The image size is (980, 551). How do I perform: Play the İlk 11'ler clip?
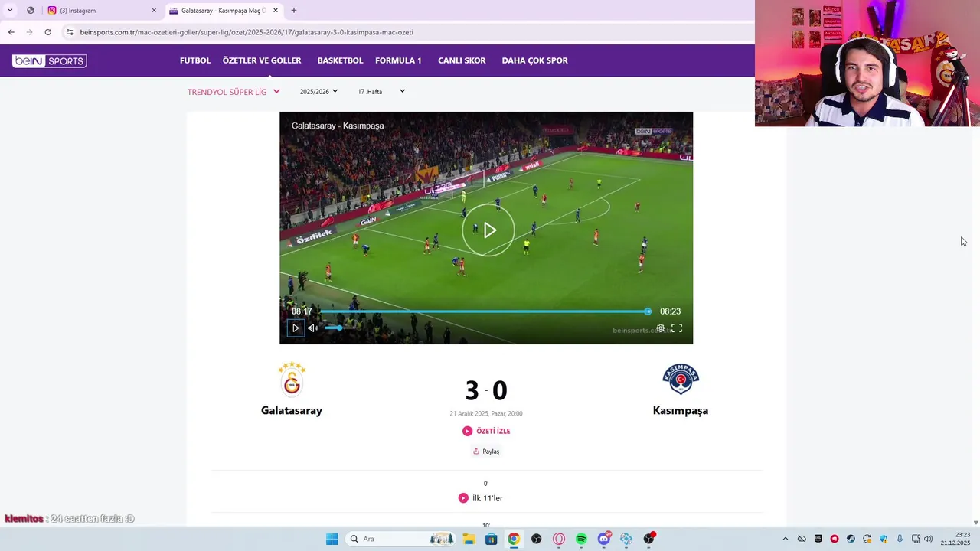[x=482, y=498]
